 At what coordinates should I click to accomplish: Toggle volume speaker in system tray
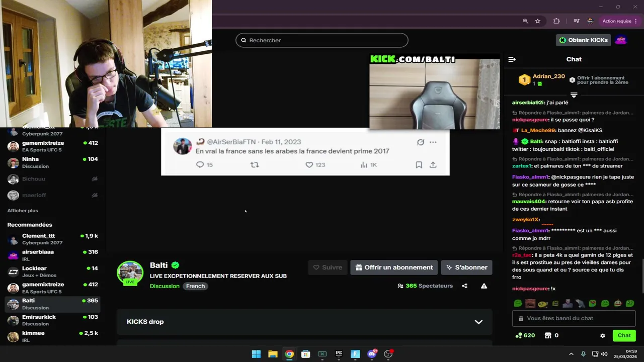tap(604, 354)
